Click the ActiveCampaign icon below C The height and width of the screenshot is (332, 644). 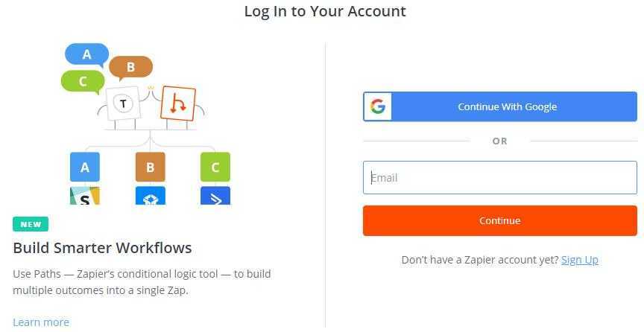[215, 196]
